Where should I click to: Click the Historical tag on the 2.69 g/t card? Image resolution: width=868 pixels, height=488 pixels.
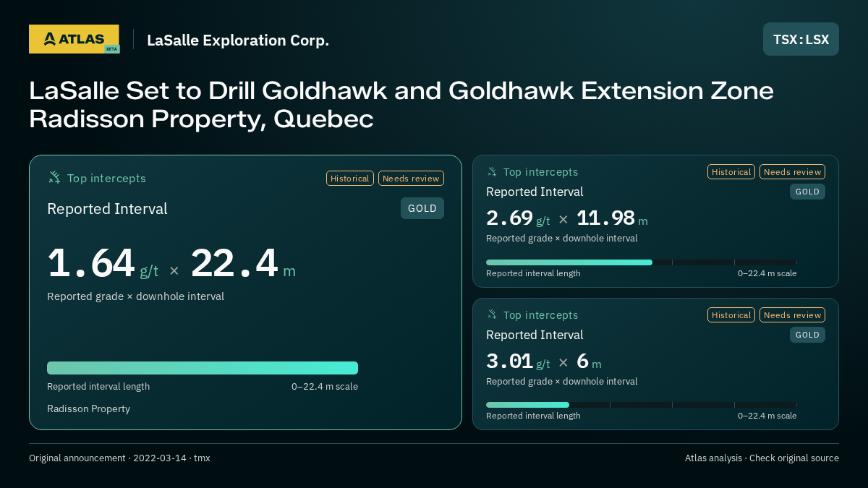coord(731,172)
